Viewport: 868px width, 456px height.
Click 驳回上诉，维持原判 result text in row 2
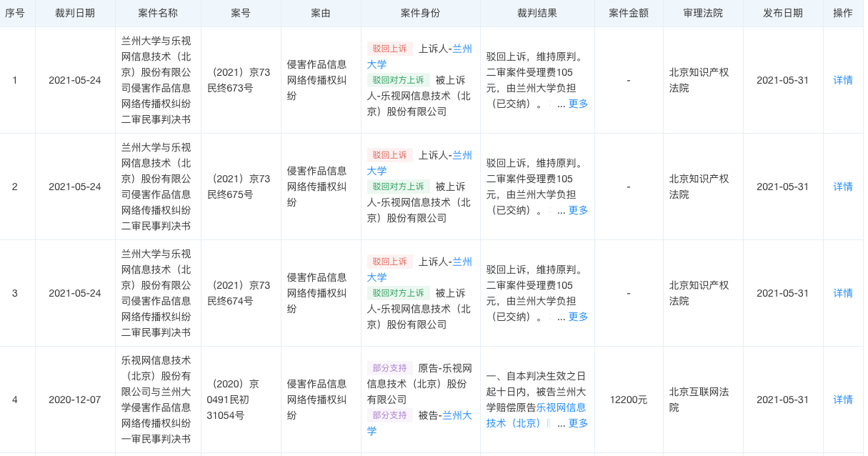point(535,163)
